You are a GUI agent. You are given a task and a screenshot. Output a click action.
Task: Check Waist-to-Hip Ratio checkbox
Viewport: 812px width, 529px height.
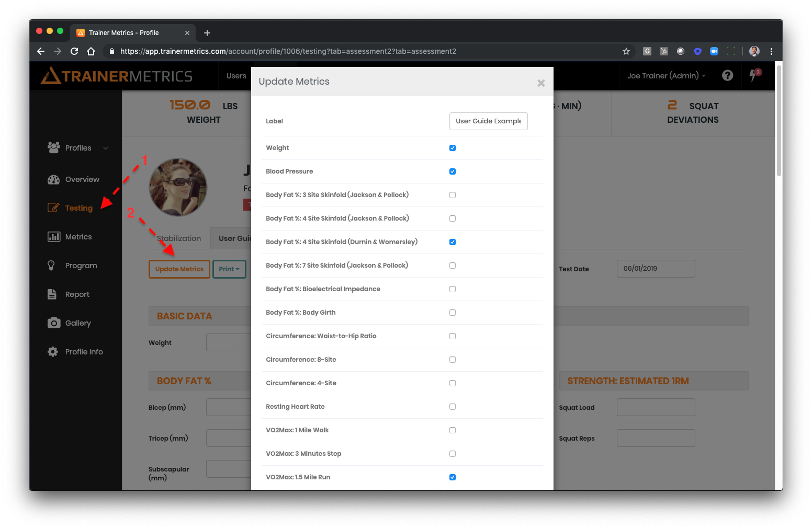(x=453, y=336)
